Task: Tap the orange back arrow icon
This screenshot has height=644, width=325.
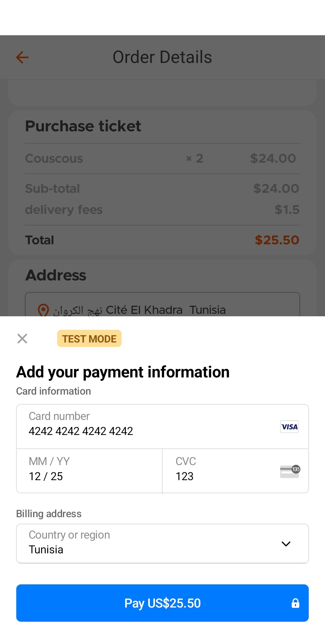Action: point(22,57)
